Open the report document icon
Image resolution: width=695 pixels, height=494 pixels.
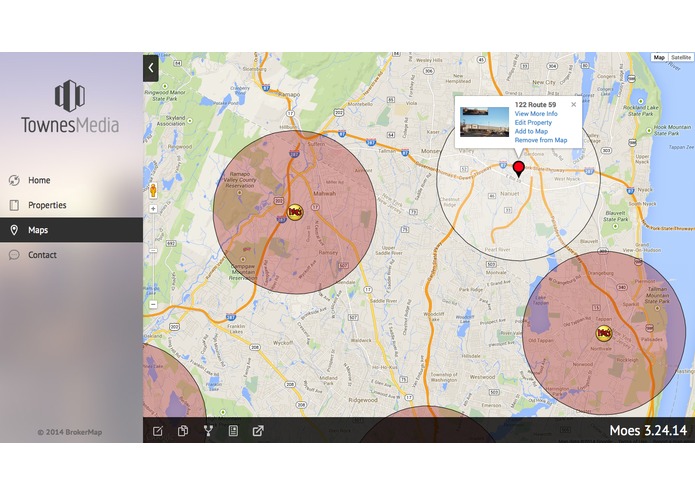coord(233,431)
